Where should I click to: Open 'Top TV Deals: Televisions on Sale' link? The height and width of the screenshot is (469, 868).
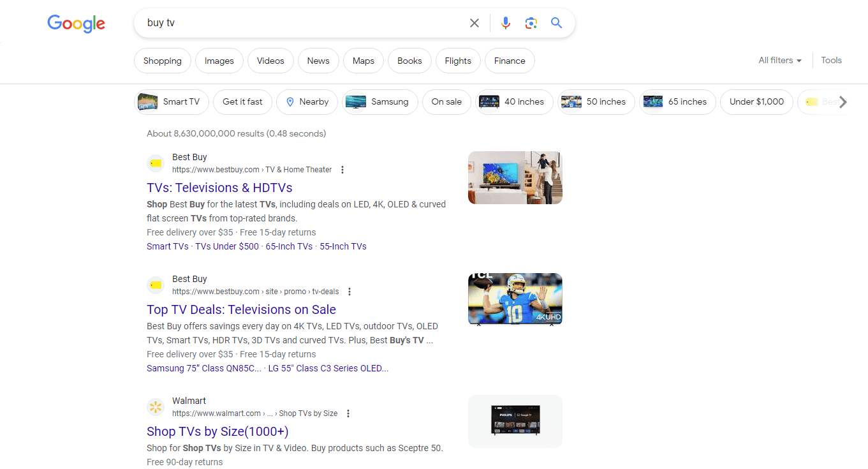[x=241, y=309]
